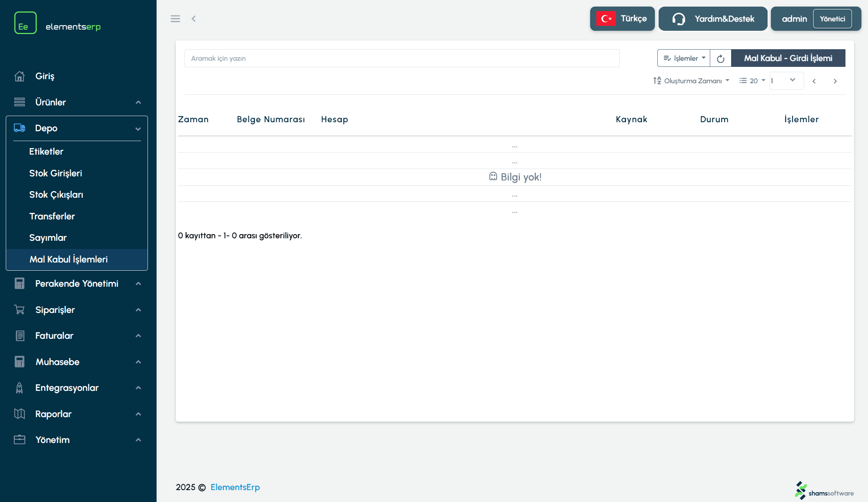
Task: Open Oluşturma Zamanı sort dropdown
Action: (x=691, y=81)
